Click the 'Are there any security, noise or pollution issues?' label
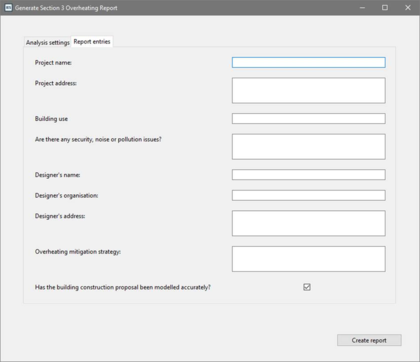This screenshot has width=420, height=362. (98, 140)
